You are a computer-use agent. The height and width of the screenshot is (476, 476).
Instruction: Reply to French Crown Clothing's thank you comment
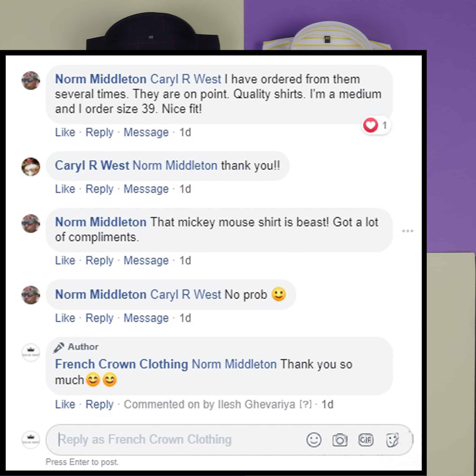[99, 405]
